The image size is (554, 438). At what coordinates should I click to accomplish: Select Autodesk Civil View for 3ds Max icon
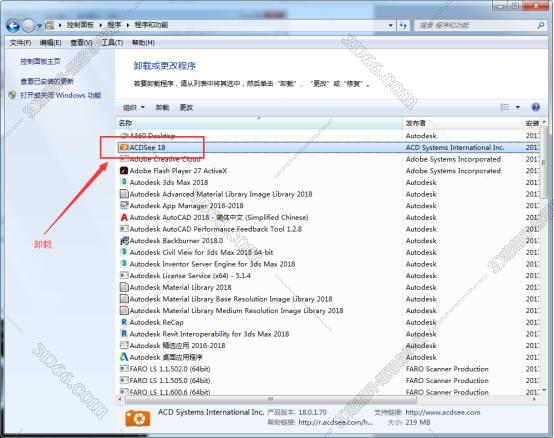(124, 252)
